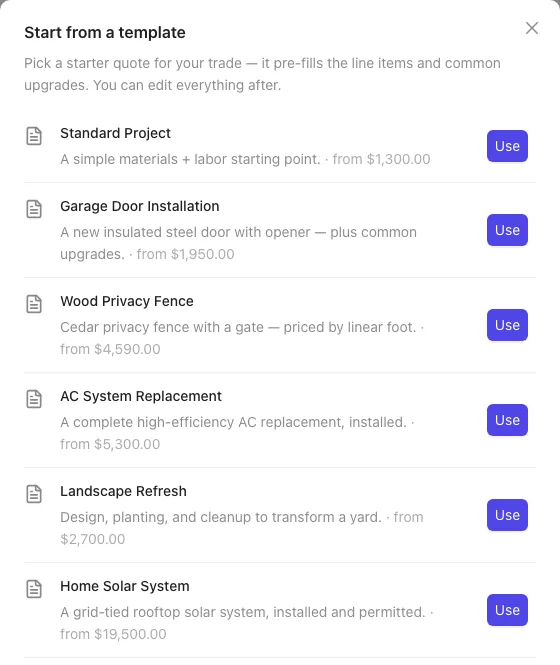Select the Home Solar System title
Image resolution: width=560 pixels, height=665 pixels.
tap(125, 586)
